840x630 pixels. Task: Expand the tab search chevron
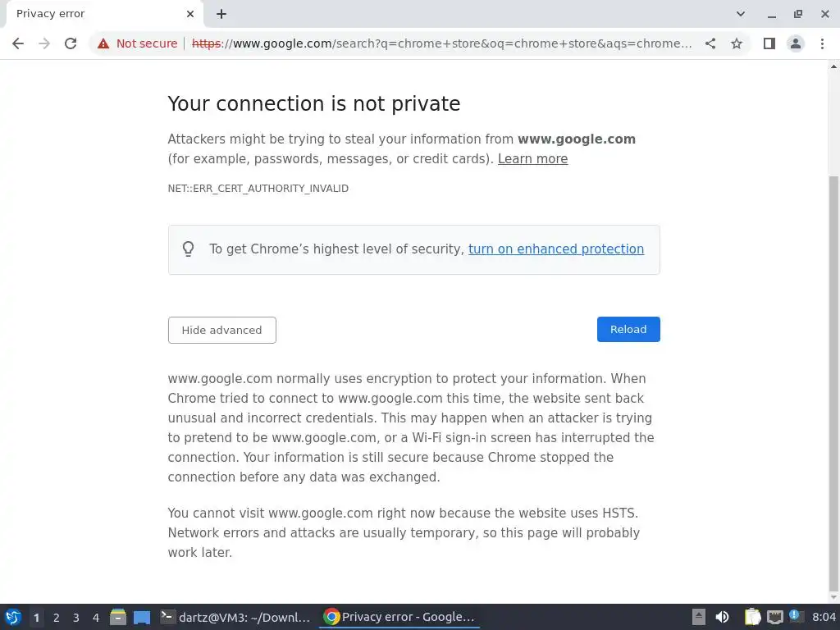[x=741, y=14]
